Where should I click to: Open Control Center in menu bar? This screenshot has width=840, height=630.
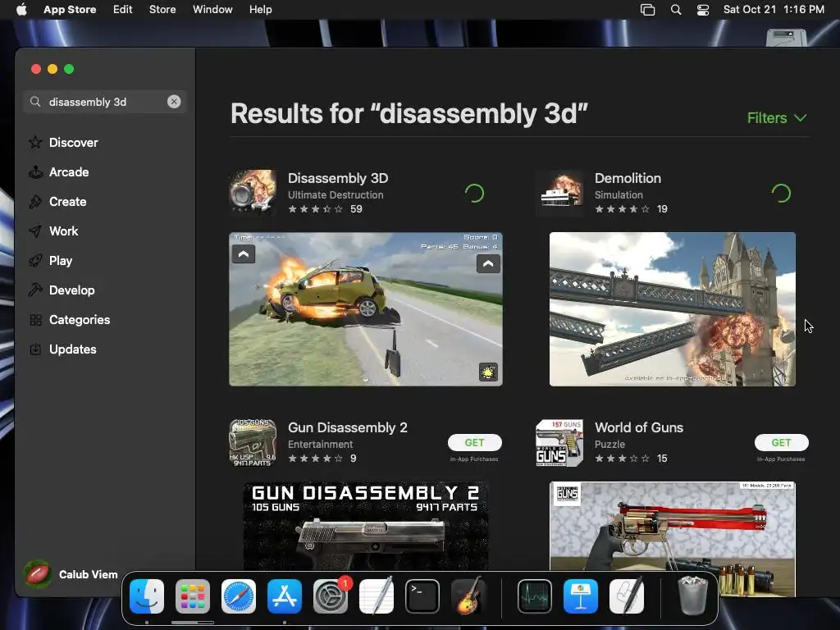[703, 9]
